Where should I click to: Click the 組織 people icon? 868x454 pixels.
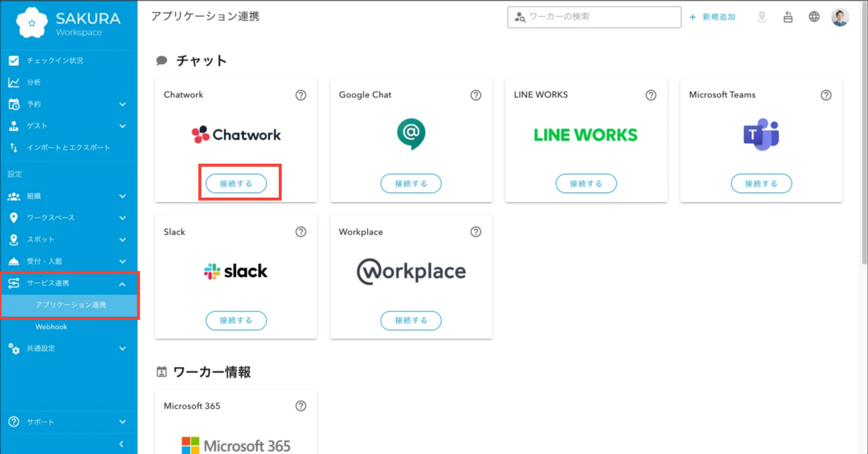tap(13, 196)
